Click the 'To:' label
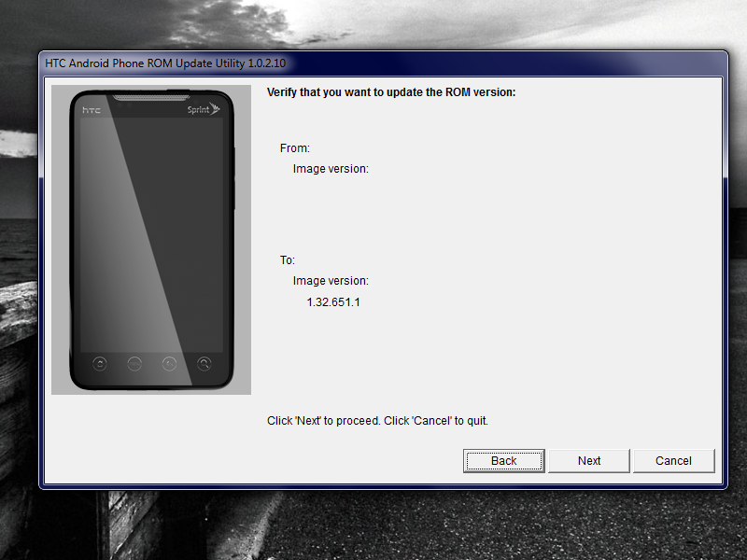 tap(288, 260)
